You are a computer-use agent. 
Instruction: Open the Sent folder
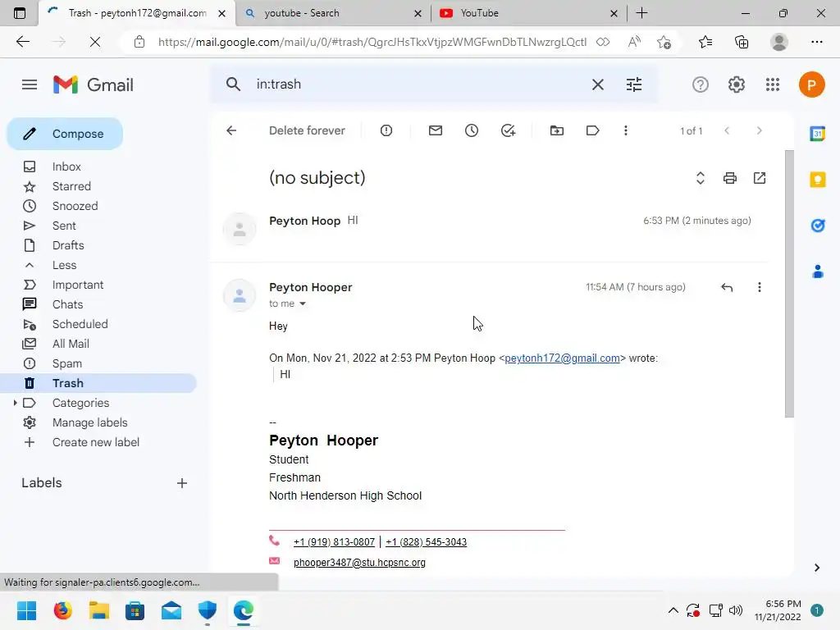tap(64, 226)
